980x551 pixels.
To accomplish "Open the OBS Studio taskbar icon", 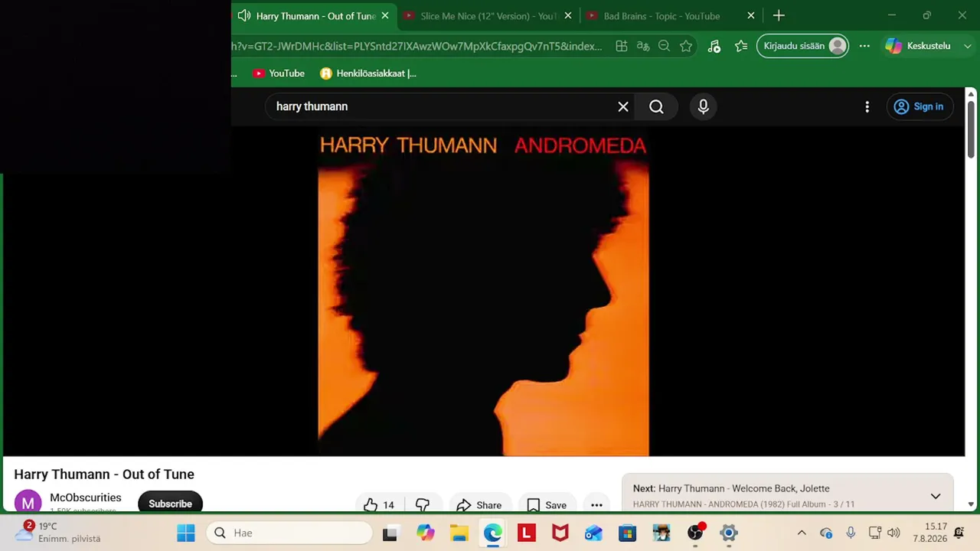I will tap(695, 533).
